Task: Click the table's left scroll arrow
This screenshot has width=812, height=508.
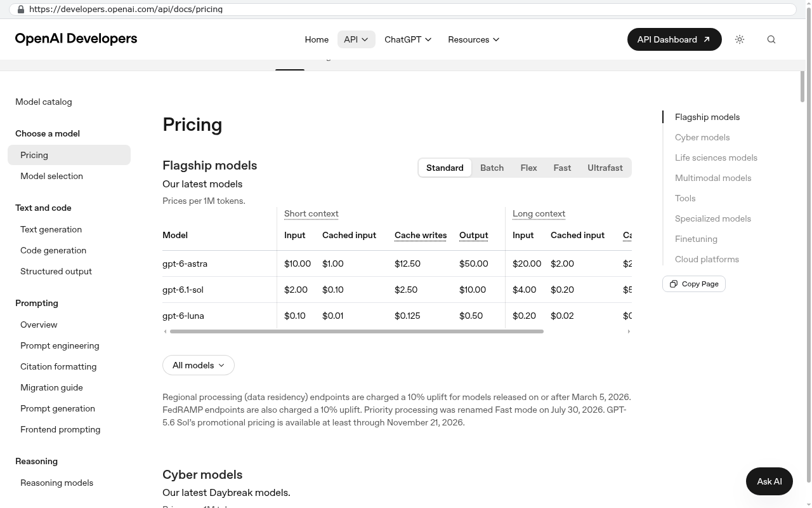Action: click(165, 331)
